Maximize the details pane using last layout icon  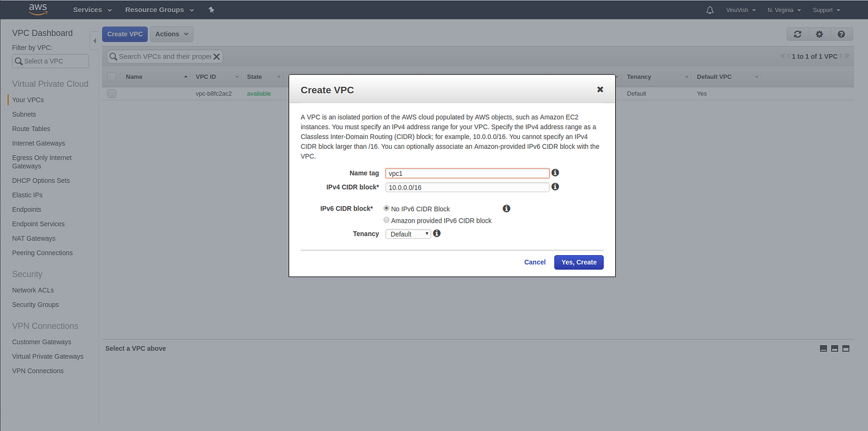pyautogui.click(x=846, y=348)
